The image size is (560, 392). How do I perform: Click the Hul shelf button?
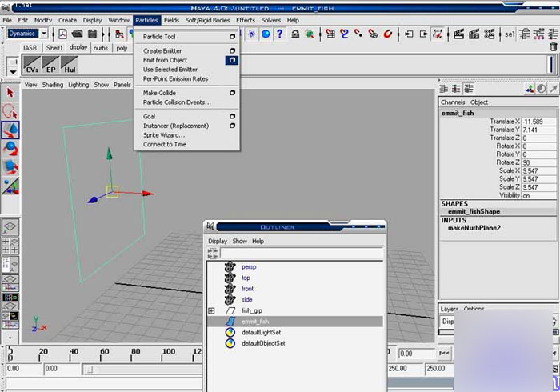[x=70, y=65]
